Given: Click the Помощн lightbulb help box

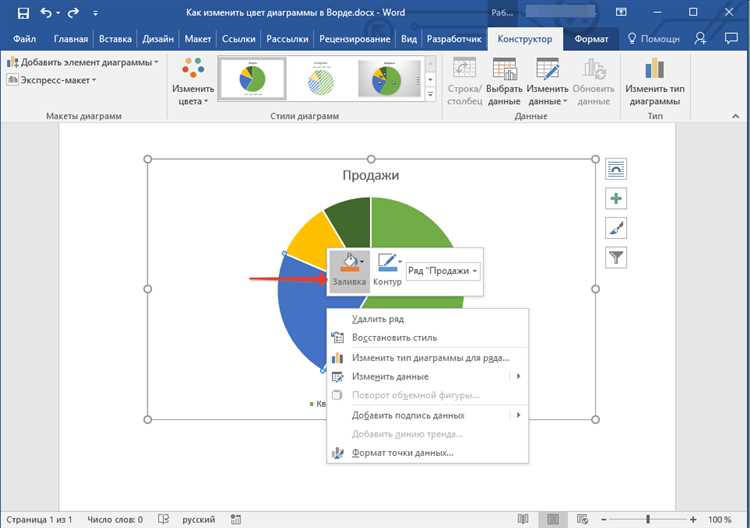Looking at the screenshot, I should (653, 39).
